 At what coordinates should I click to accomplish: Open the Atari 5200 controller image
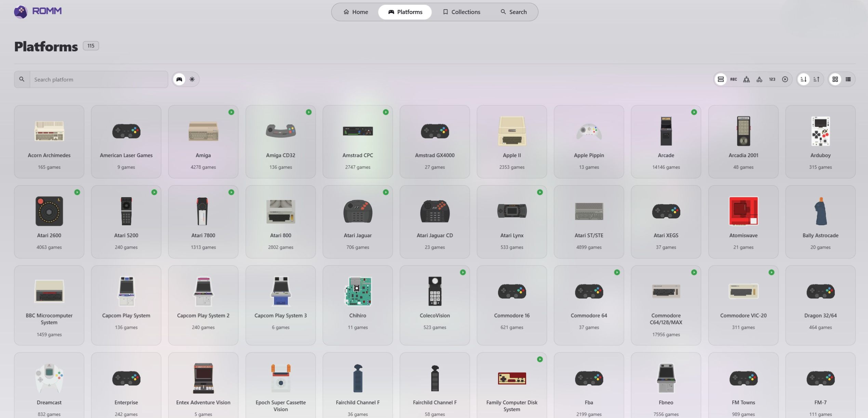coord(126,211)
